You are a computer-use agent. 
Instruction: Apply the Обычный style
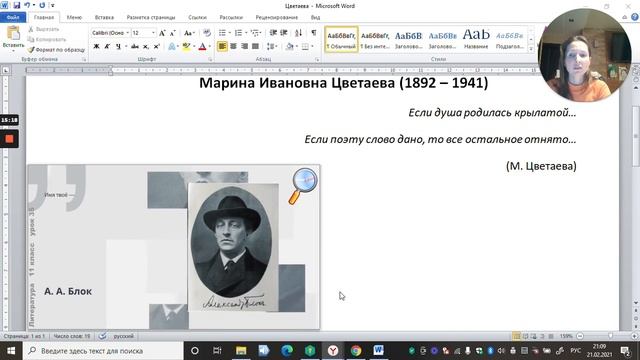(x=341, y=40)
